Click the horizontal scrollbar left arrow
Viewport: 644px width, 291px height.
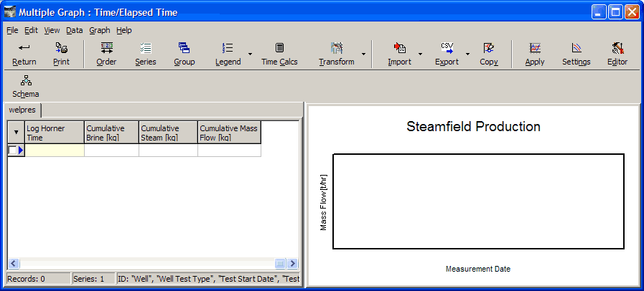(x=14, y=263)
